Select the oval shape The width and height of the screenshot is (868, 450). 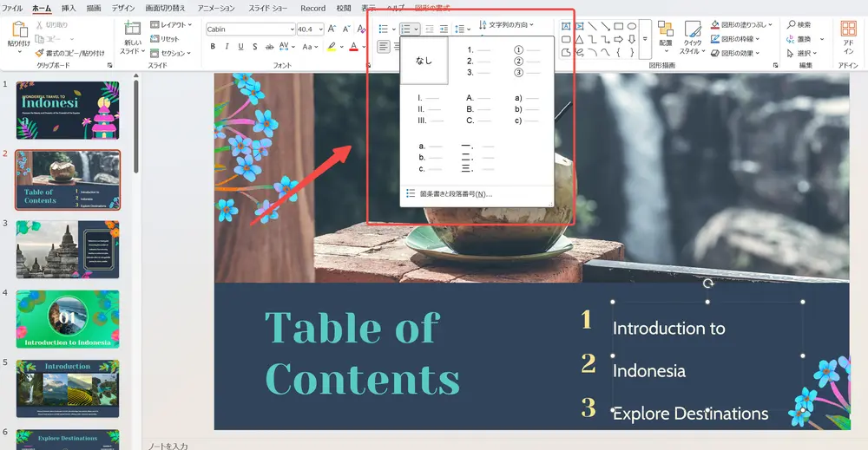[x=632, y=26]
